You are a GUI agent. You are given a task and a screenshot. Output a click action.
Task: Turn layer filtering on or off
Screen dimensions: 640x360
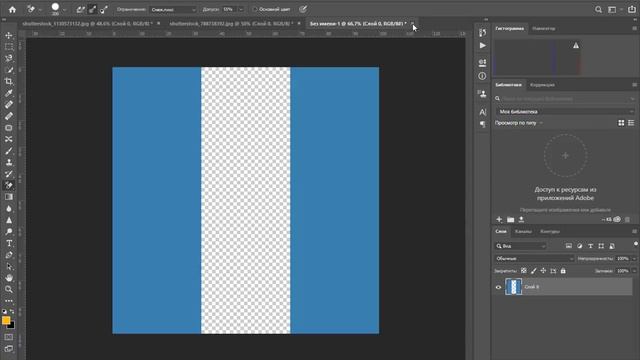pos(636,244)
